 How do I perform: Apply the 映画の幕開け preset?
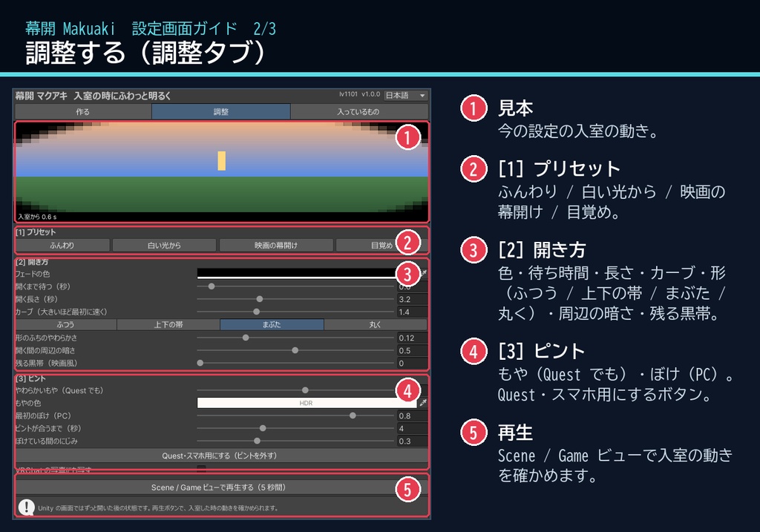pyautogui.click(x=276, y=245)
